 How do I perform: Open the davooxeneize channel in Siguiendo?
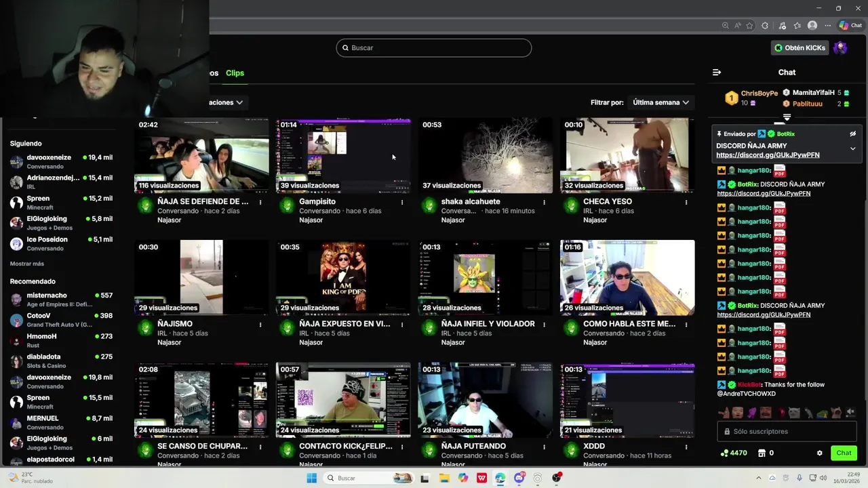click(x=61, y=161)
